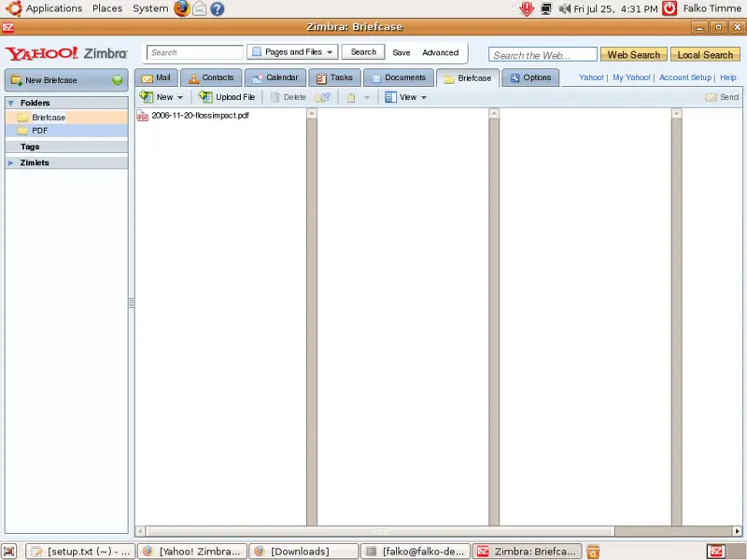Switch to the Mail tab
The height and width of the screenshot is (560, 747).
tap(156, 77)
